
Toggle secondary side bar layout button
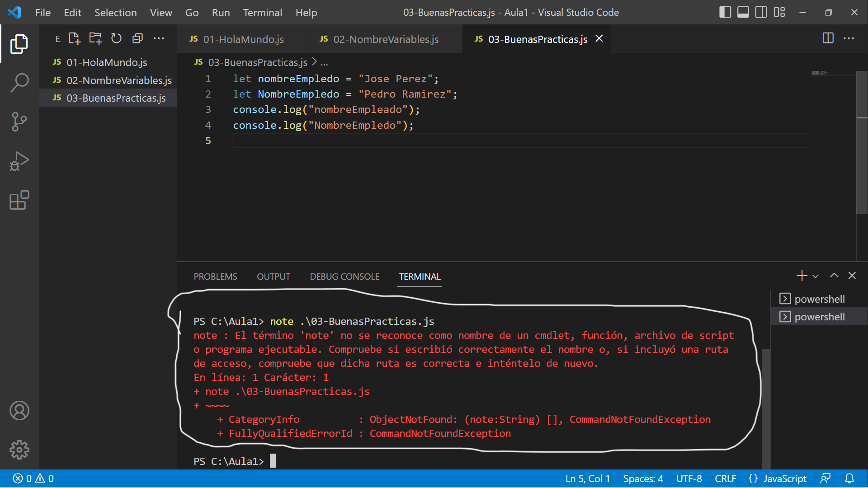(761, 12)
